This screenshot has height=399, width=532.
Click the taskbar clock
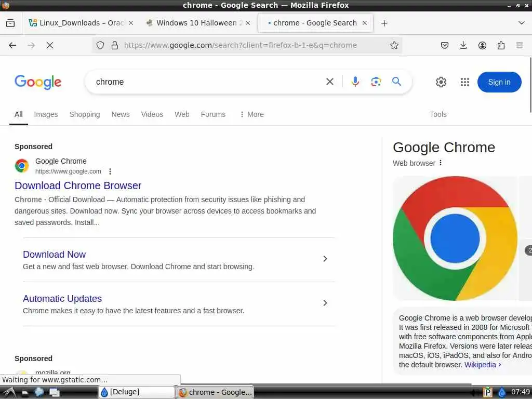521,392
